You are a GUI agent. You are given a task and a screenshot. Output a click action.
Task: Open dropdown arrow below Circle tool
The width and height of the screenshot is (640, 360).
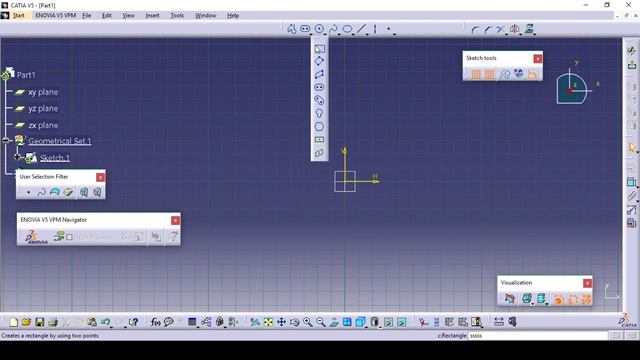325,34
